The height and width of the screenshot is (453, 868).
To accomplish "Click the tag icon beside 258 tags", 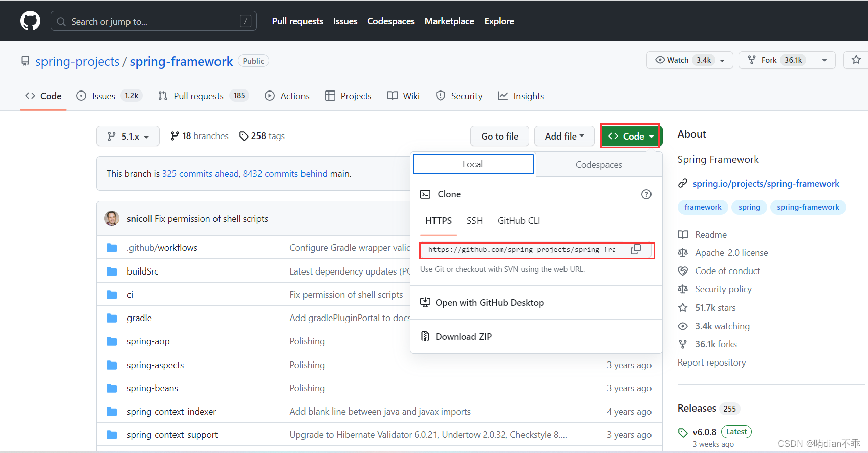I will pyautogui.click(x=244, y=136).
